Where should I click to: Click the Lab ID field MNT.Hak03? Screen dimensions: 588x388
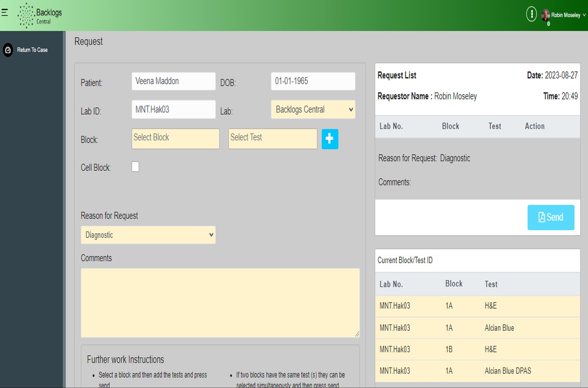click(x=173, y=109)
